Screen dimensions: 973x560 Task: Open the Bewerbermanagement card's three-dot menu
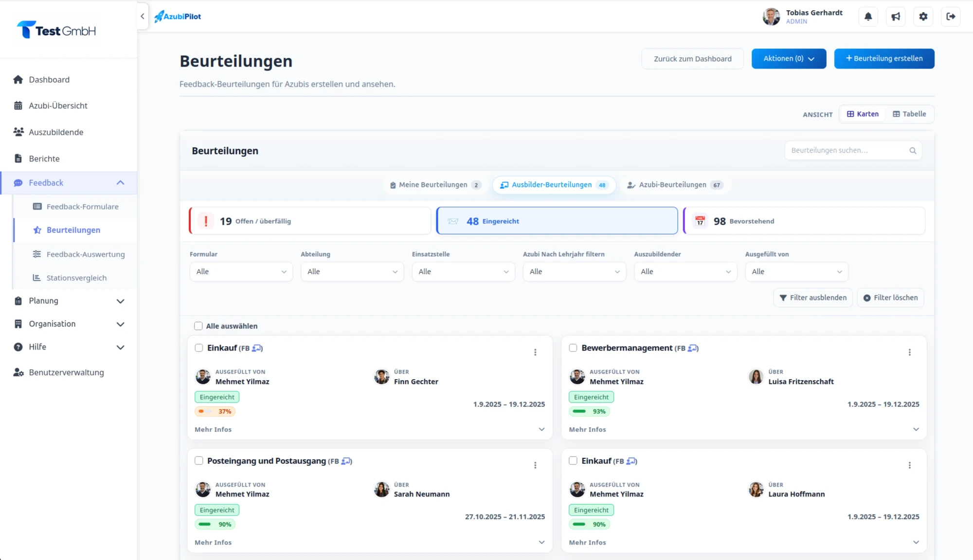(x=909, y=352)
